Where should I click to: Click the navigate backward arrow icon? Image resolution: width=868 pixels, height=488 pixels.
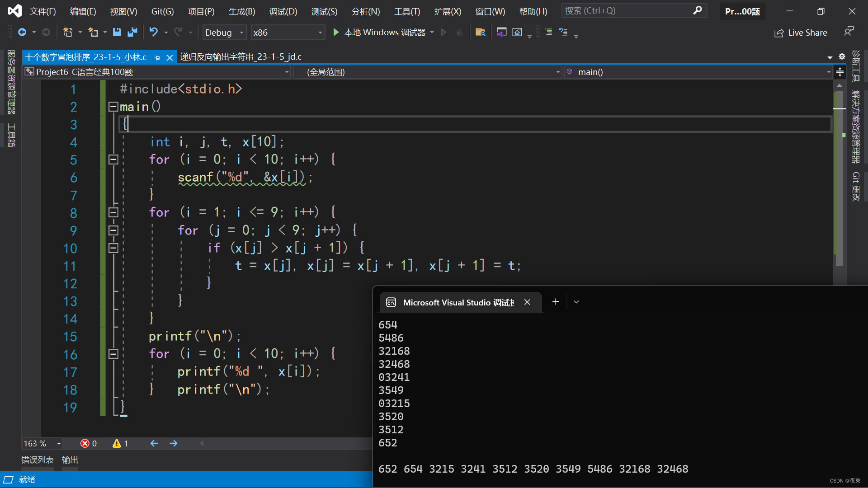22,32
